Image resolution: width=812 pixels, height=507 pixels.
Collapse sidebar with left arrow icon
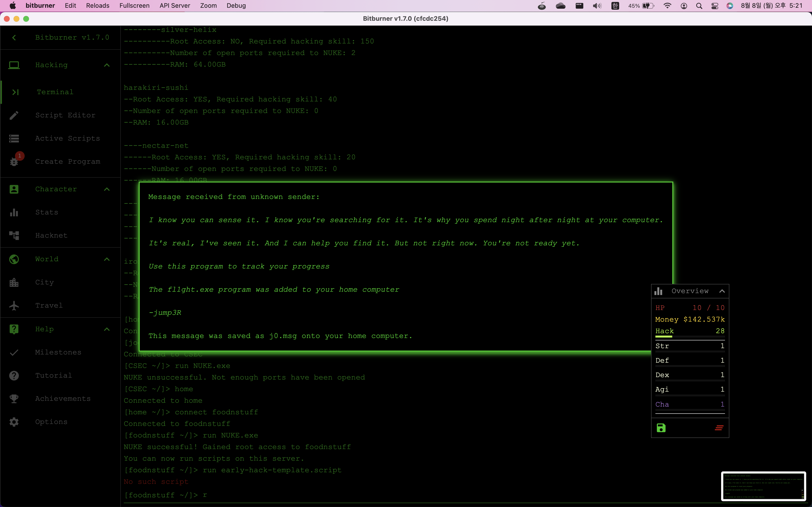click(14, 38)
